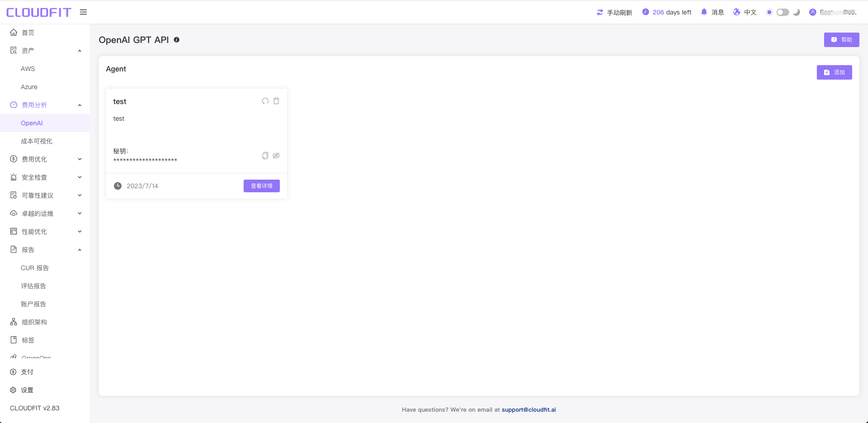Open the Azure assets menu item

click(45, 87)
